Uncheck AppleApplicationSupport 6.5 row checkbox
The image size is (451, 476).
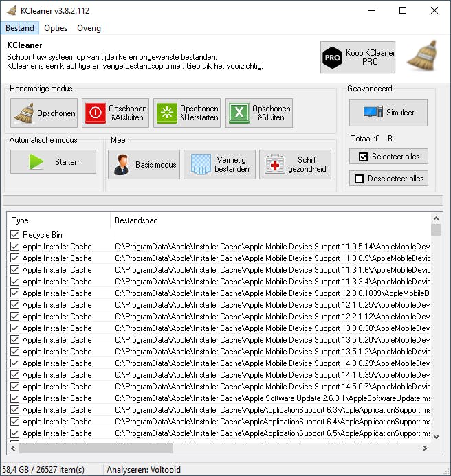tap(14, 433)
